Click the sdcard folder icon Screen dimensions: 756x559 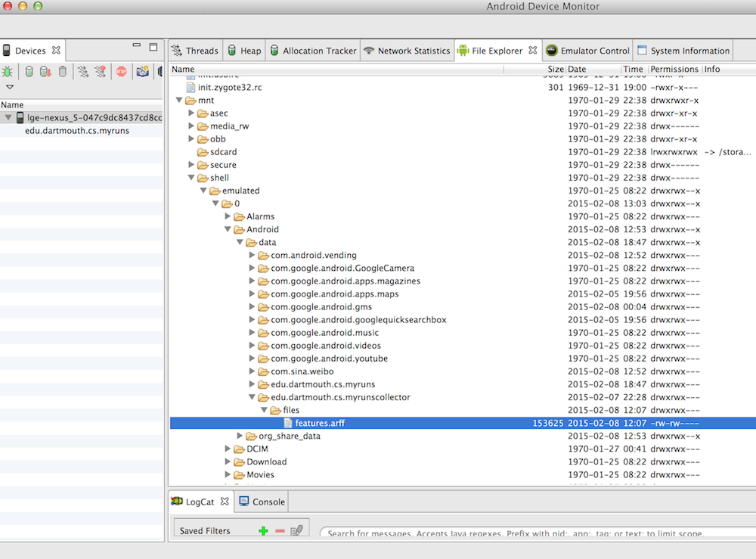coord(203,152)
